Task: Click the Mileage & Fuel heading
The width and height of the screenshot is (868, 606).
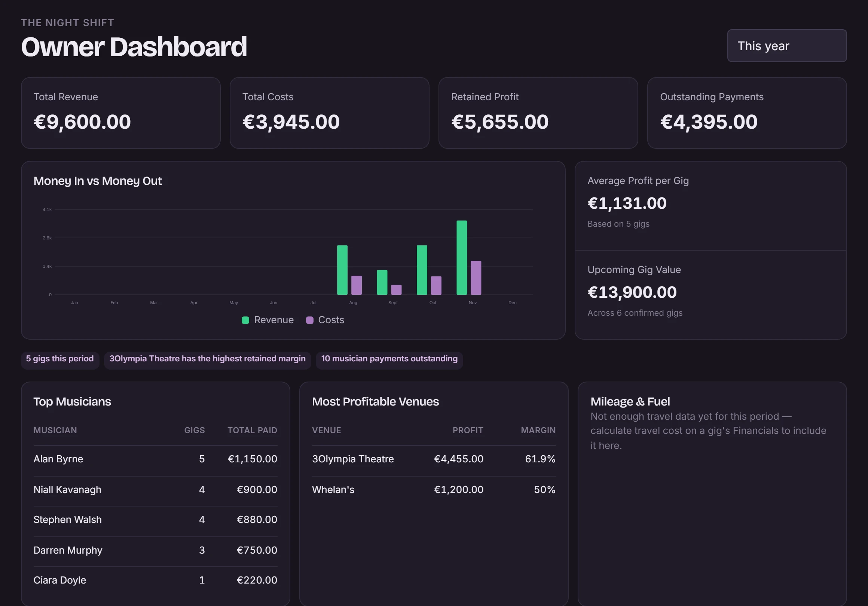Action: (x=630, y=401)
